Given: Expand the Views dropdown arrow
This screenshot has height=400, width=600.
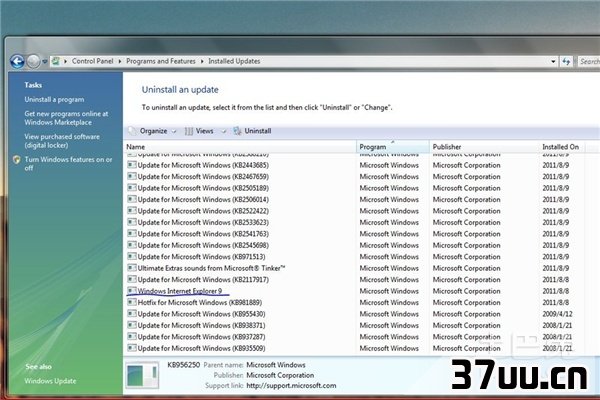Looking at the screenshot, I should tap(224, 131).
